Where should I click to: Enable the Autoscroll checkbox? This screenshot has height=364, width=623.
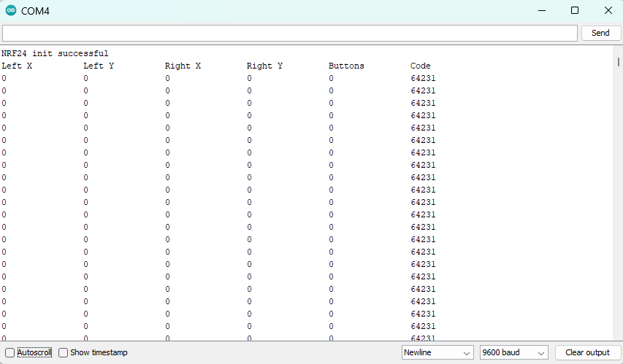(10, 352)
